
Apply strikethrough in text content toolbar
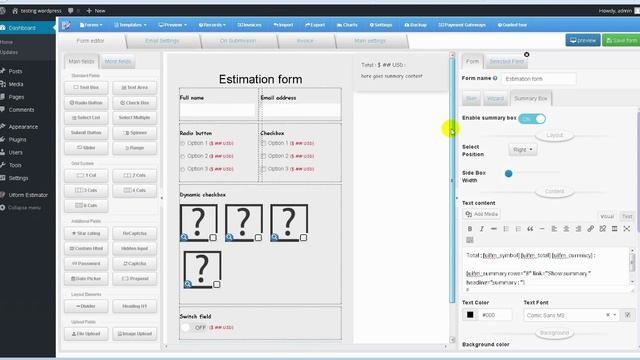[493, 229]
